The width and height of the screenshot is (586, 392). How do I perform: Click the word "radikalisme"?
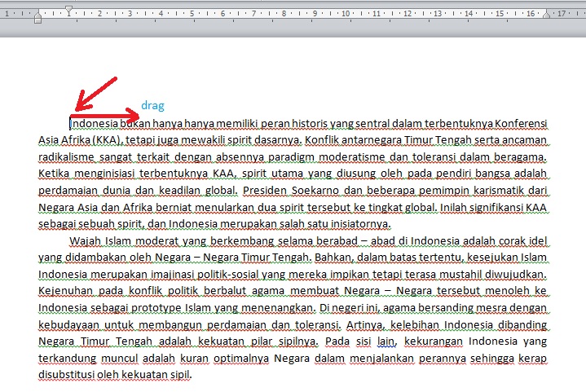[67, 156]
